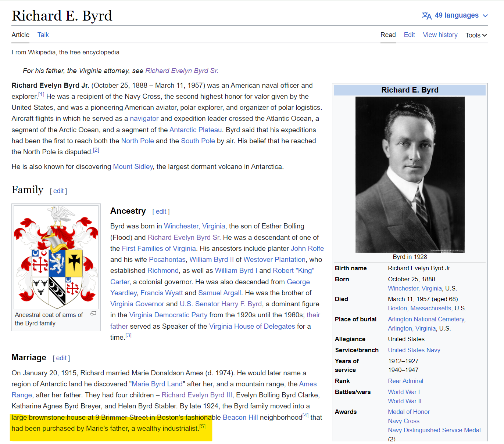Open the Virginia Governor link
This screenshot has width=504, height=444.
pyautogui.click(x=137, y=304)
